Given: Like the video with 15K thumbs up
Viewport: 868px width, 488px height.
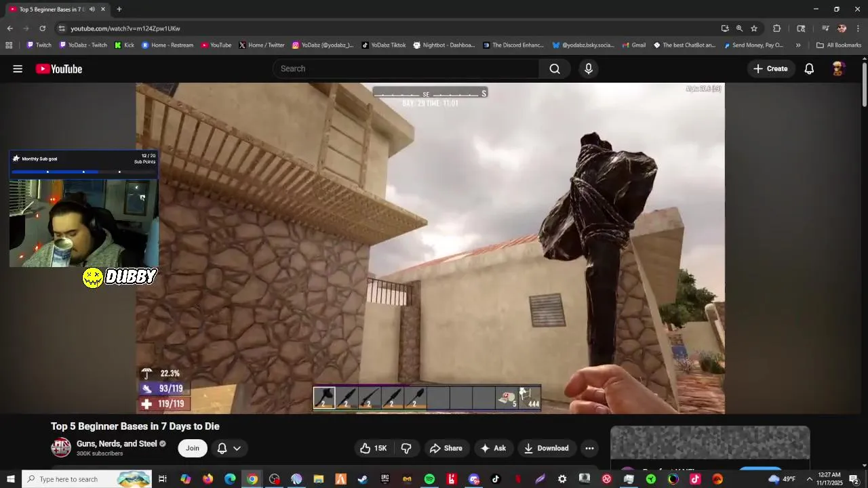Looking at the screenshot, I should coord(373,448).
